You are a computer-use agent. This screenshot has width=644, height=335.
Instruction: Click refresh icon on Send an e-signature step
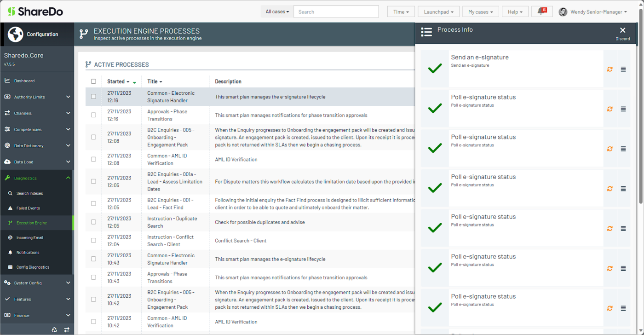(610, 69)
